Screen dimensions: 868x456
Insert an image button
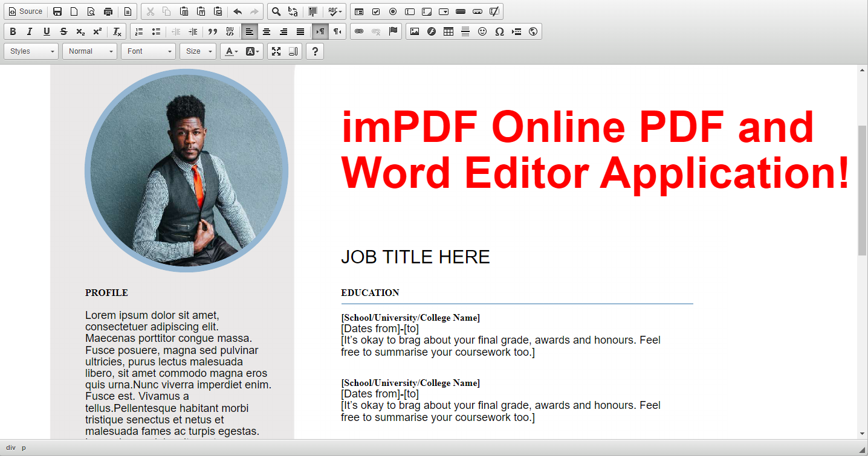click(x=478, y=11)
